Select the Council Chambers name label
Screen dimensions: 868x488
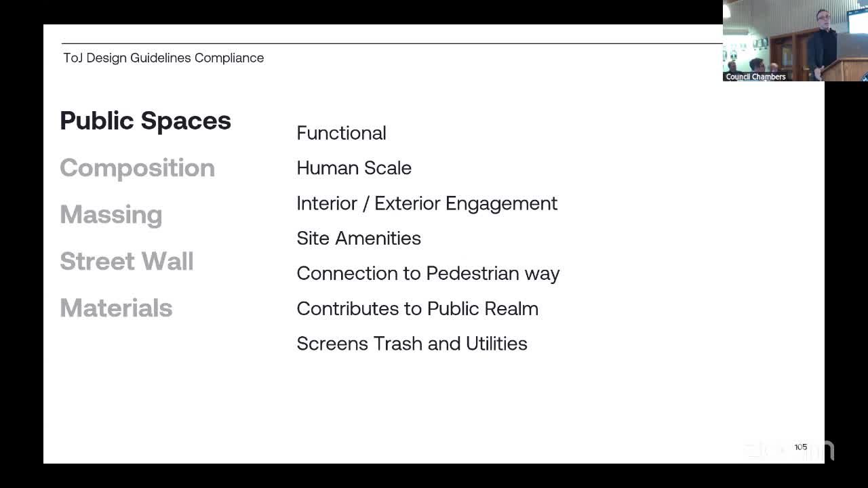click(x=755, y=77)
